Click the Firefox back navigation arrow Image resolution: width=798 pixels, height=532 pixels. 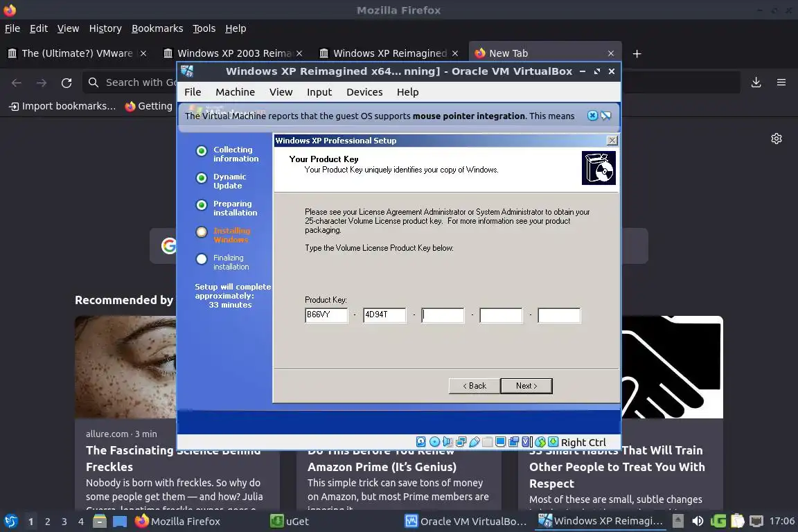click(x=17, y=82)
